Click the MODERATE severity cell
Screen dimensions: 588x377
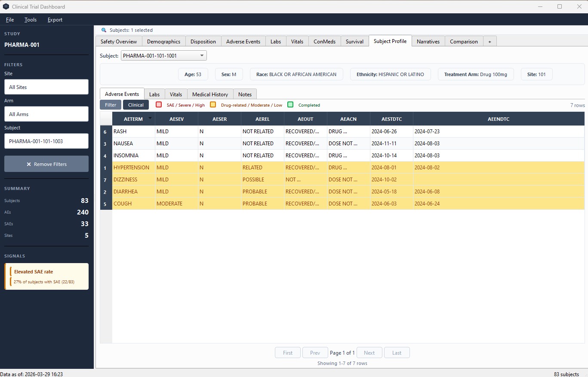[x=177, y=204]
